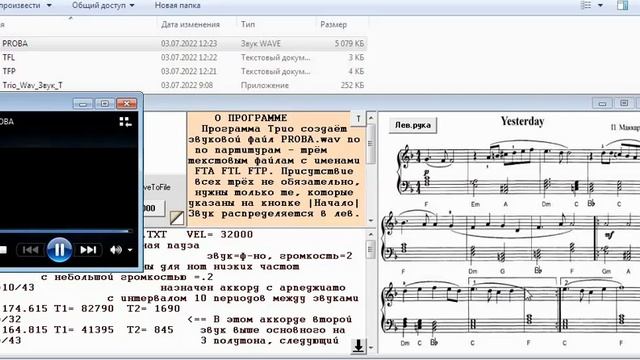Click up arrow of the log text scrollbar
The width and height of the screenshot is (640, 360).
371,235
